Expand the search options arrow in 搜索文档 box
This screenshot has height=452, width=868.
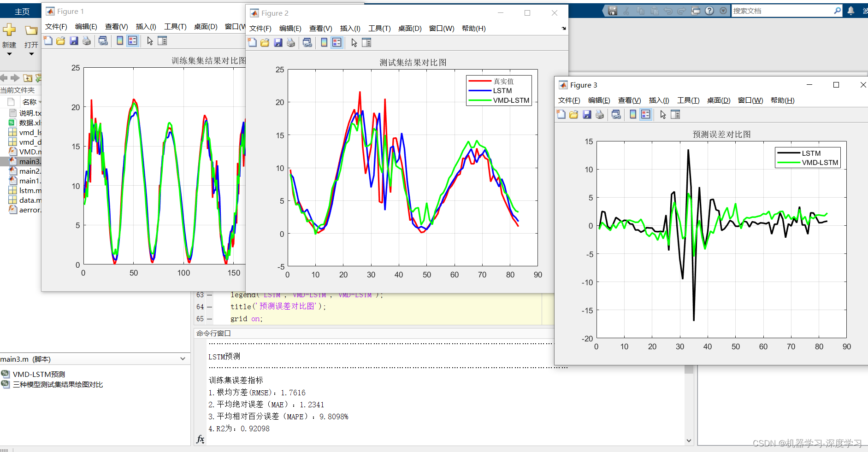pyautogui.click(x=724, y=10)
